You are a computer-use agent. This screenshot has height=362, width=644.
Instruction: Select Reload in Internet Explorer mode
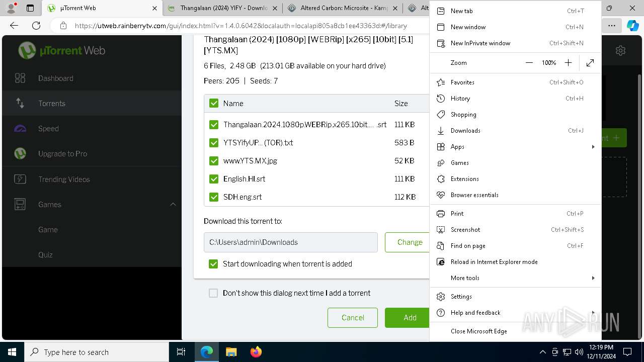[515, 261]
